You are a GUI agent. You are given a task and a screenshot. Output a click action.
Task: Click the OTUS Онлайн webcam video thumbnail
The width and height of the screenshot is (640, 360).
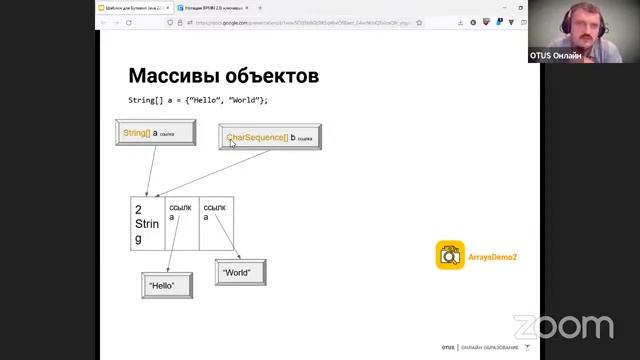coord(584,31)
